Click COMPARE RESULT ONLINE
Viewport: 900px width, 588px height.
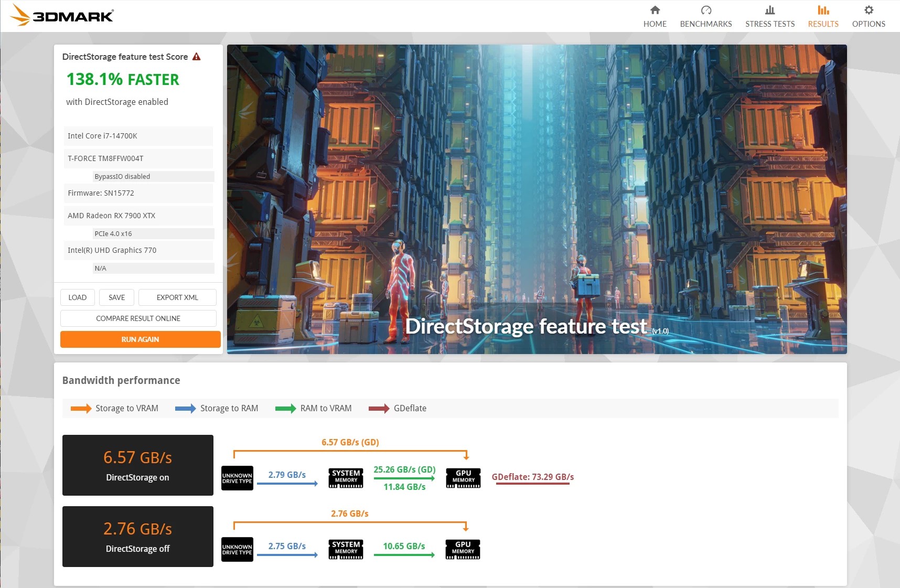pyautogui.click(x=138, y=318)
